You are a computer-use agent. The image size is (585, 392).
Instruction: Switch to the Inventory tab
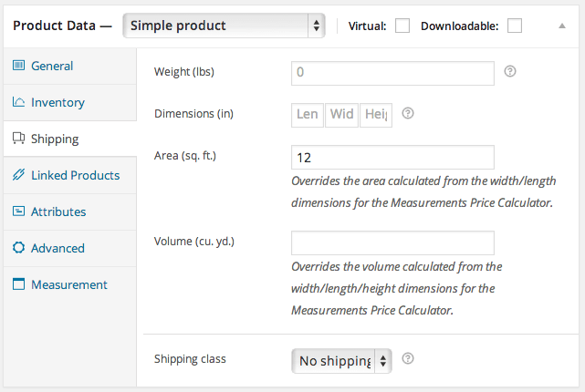pos(57,102)
